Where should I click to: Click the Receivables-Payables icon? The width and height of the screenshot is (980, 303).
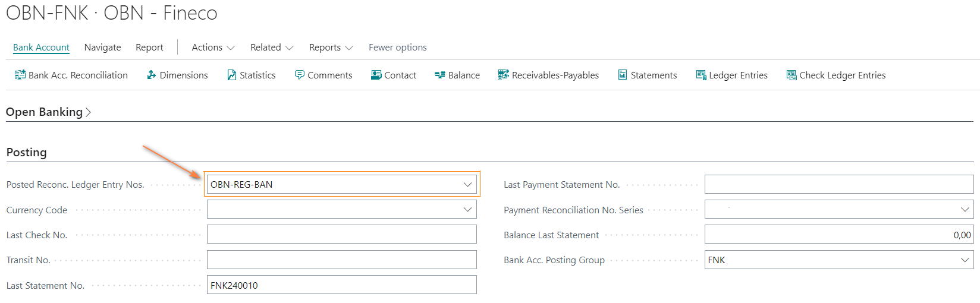pyautogui.click(x=504, y=75)
